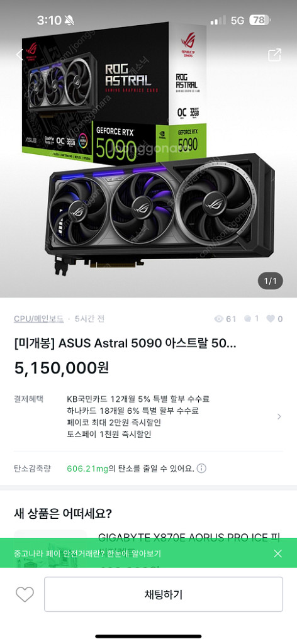Screen dimensions: 297x644
Task: Tap the info icon next to carbon reduction
Action: pyautogui.click(x=201, y=468)
